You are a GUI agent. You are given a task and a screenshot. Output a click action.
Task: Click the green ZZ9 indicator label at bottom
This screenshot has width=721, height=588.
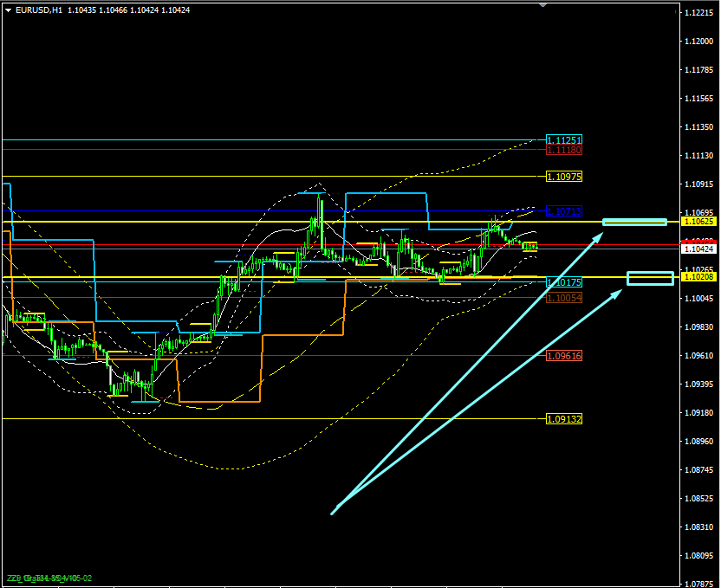click(x=49, y=578)
